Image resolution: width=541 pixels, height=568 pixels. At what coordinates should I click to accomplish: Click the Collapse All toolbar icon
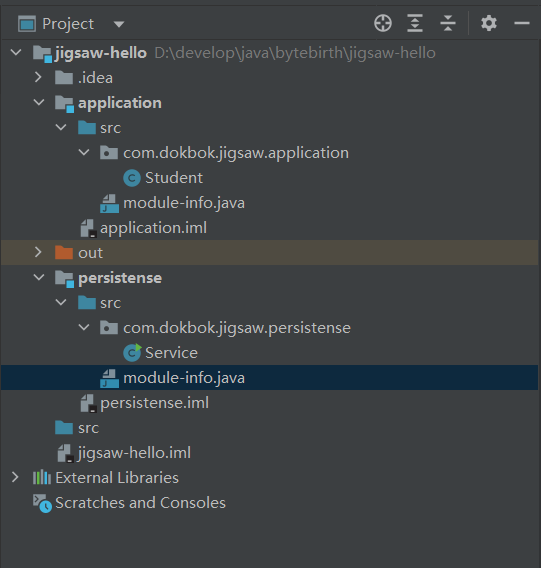point(448,24)
